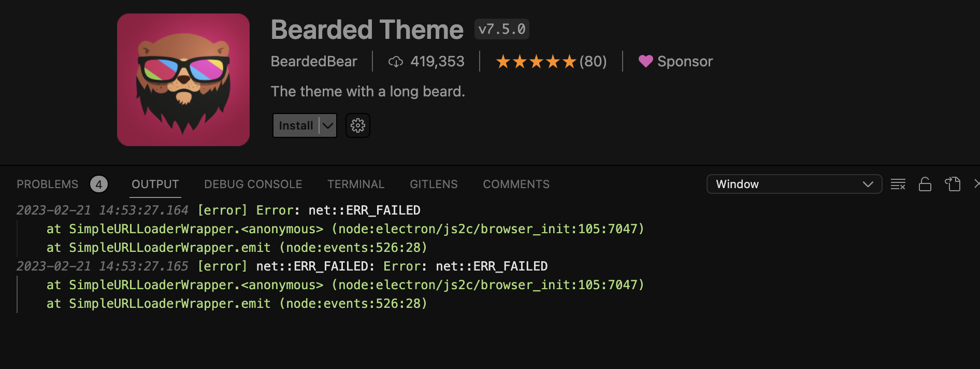Open the DEBUG CONSOLE tab
980x369 pixels.
[x=253, y=184]
